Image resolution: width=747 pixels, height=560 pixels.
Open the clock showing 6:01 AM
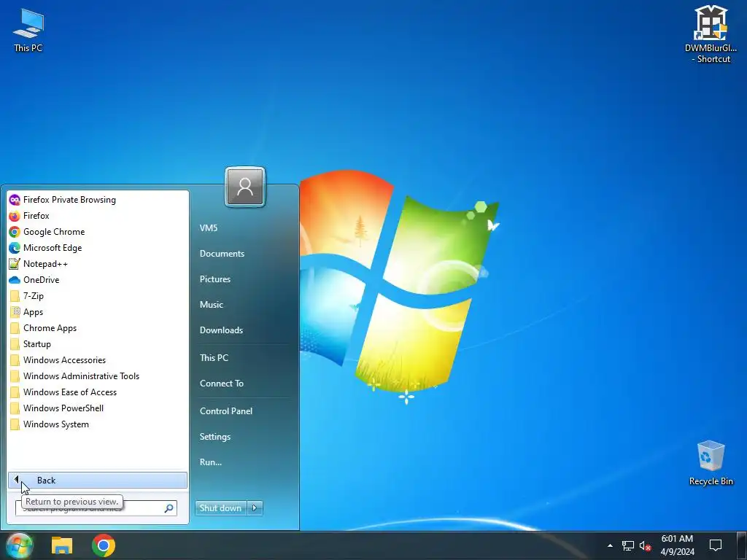pyautogui.click(x=677, y=545)
